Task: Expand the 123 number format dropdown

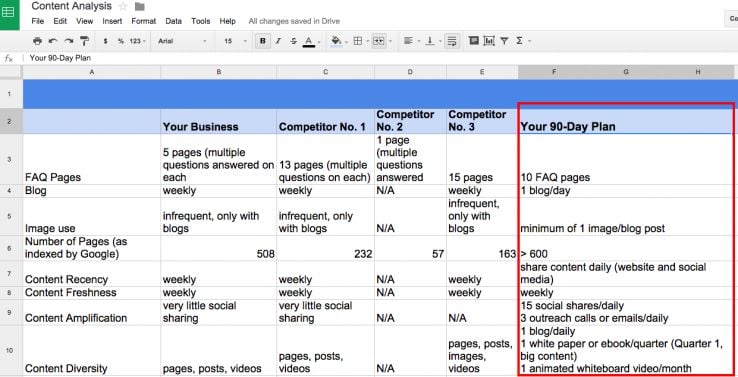Action: [x=137, y=41]
